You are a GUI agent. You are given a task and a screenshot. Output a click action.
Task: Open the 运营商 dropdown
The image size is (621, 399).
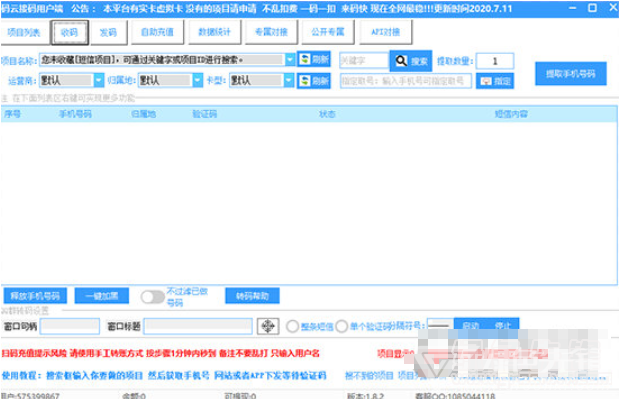point(99,80)
